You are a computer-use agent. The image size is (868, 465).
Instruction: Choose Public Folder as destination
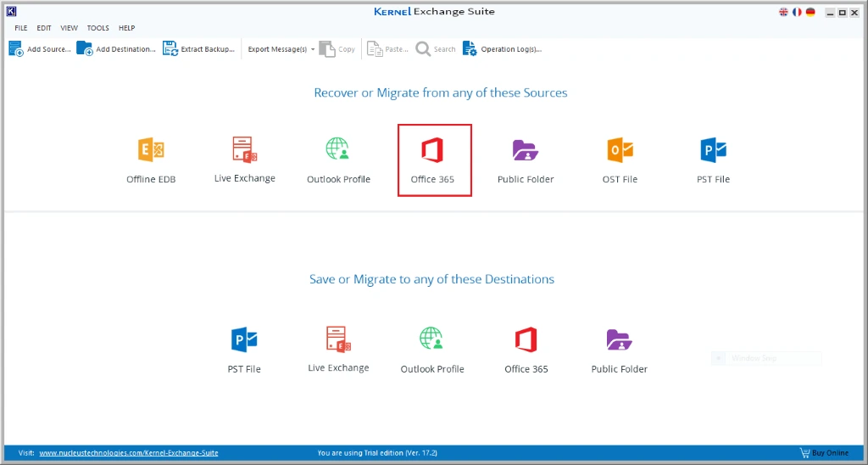[619, 350]
